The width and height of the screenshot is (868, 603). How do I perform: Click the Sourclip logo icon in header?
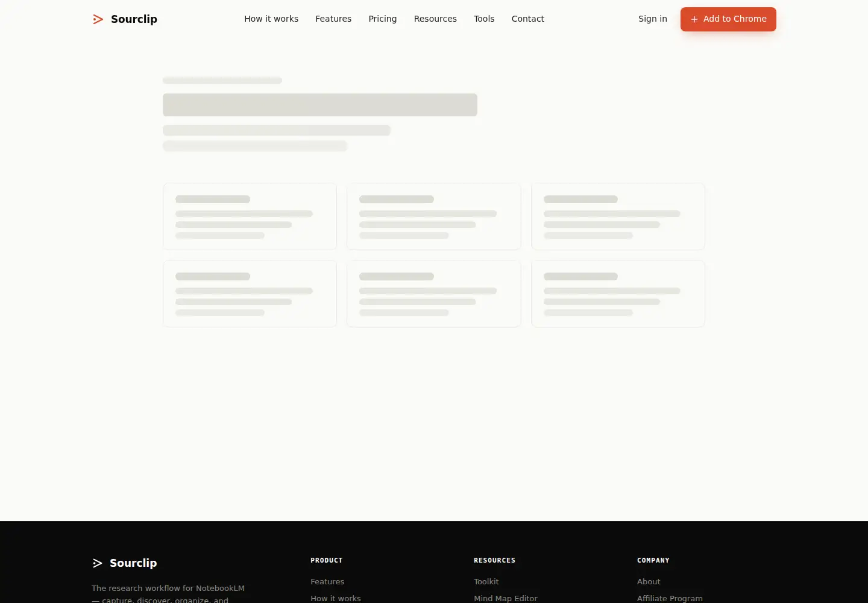pyautogui.click(x=98, y=19)
